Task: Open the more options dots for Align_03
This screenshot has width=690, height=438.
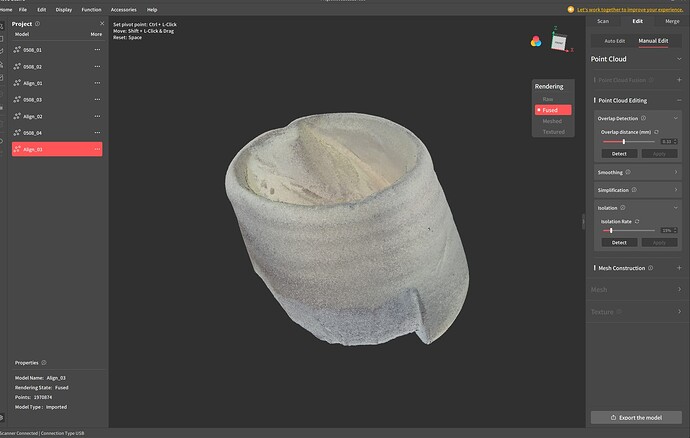Action: click(97, 149)
